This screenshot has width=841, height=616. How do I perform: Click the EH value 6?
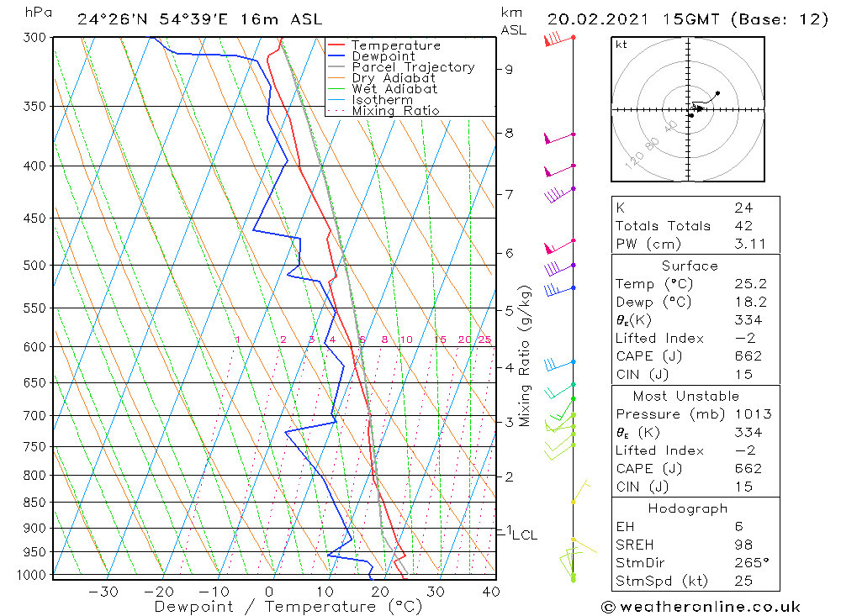[x=738, y=527]
